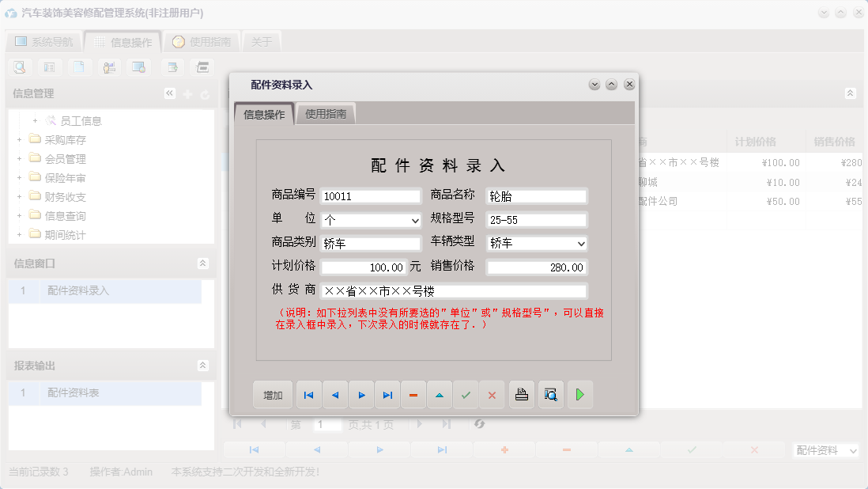Select the magnifier search toolbar icon
The image size is (868, 489).
[x=19, y=67]
